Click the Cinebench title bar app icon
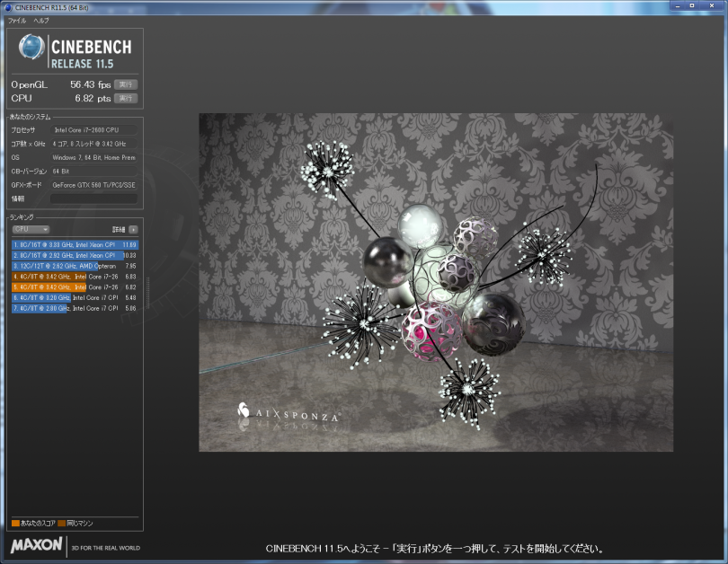728x564 pixels. point(8,6)
